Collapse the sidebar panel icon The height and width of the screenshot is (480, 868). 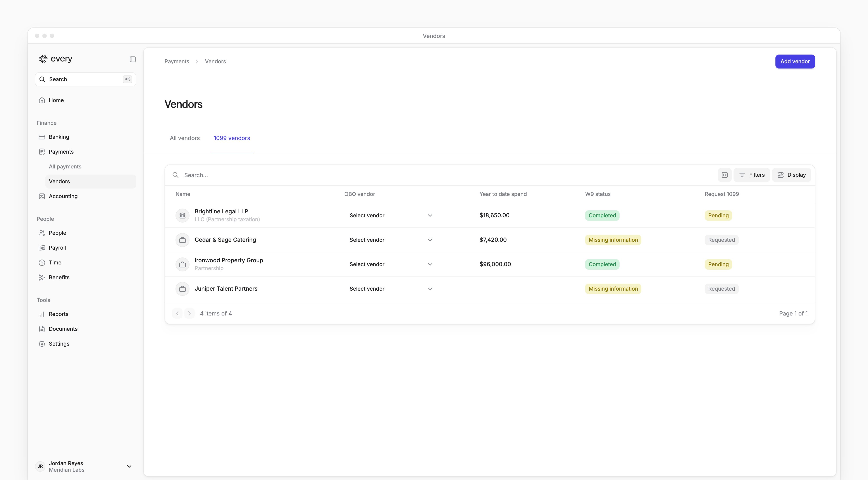[x=133, y=59]
